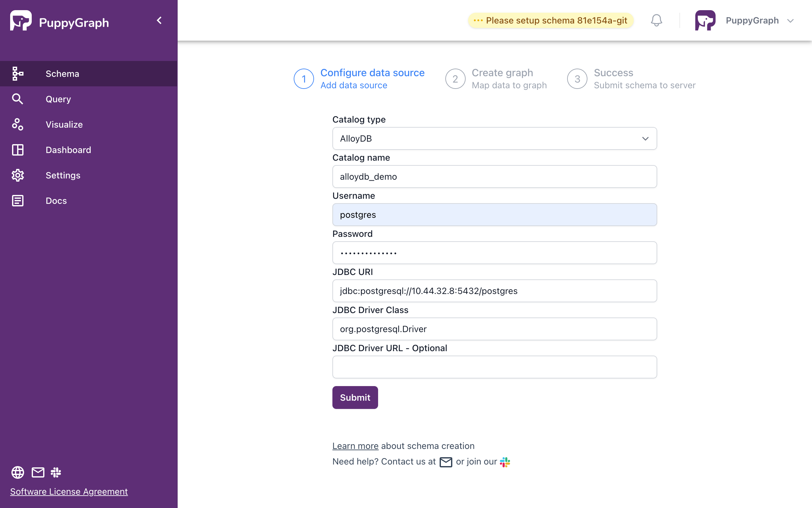The image size is (812, 508).
Task: Click the Schema tree icon
Action: click(18, 74)
